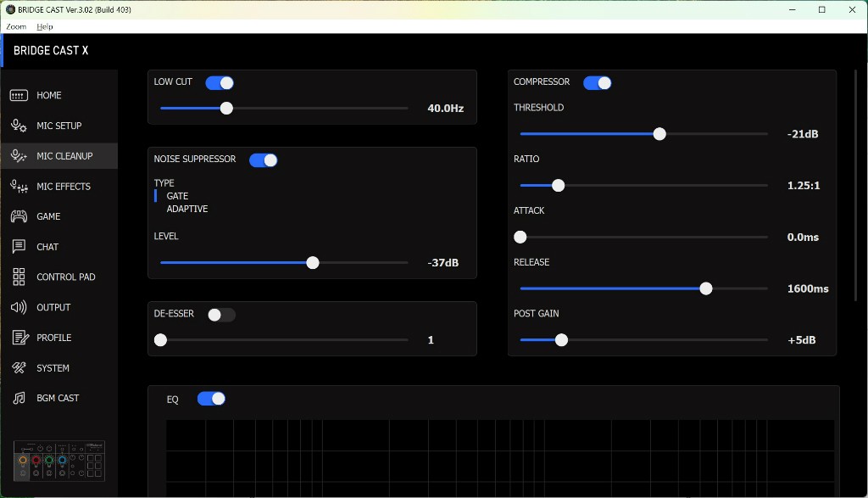This screenshot has height=498, width=868.
Task: Open the Help menu
Action: point(44,27)
